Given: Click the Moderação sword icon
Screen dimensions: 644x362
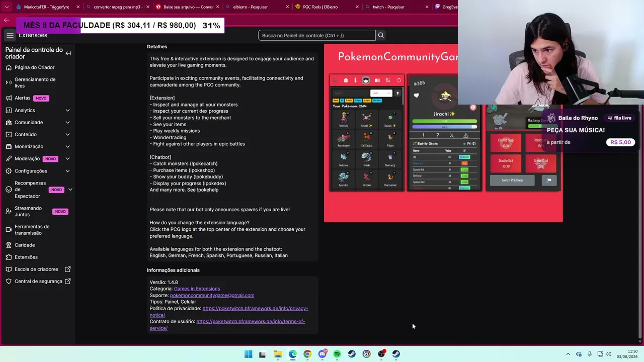Looking at the screenshot, I should [9, 158].
